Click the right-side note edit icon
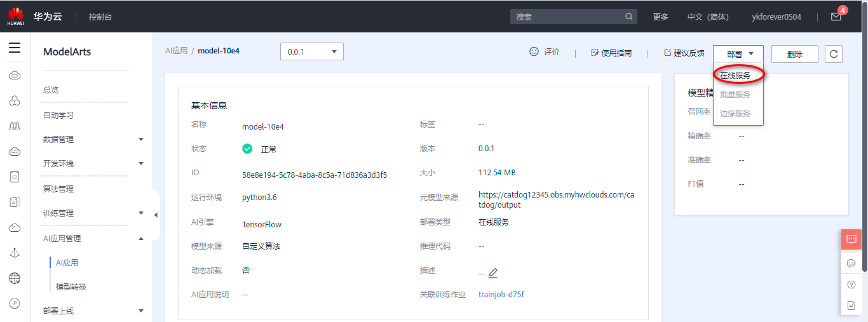Viewport: 868px width, 322px height. tap(851, 305)
